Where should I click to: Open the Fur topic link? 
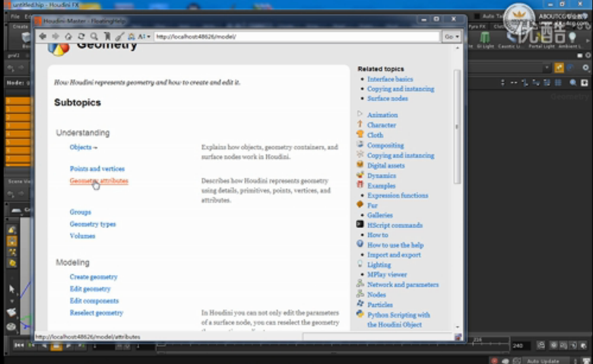372,205
